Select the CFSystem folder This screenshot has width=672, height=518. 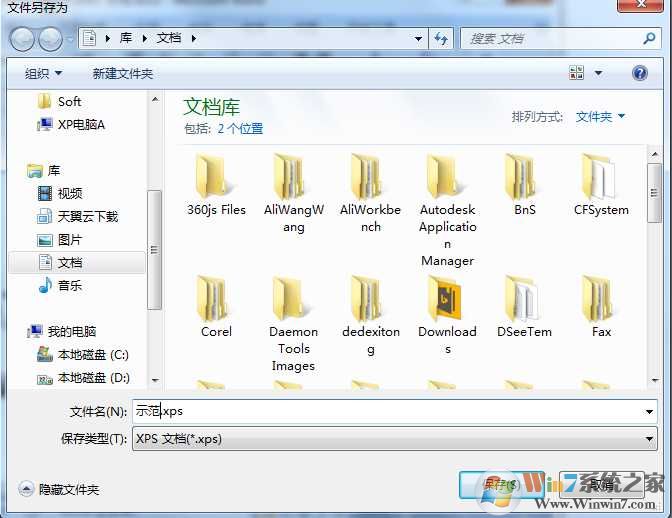(601, 186)
